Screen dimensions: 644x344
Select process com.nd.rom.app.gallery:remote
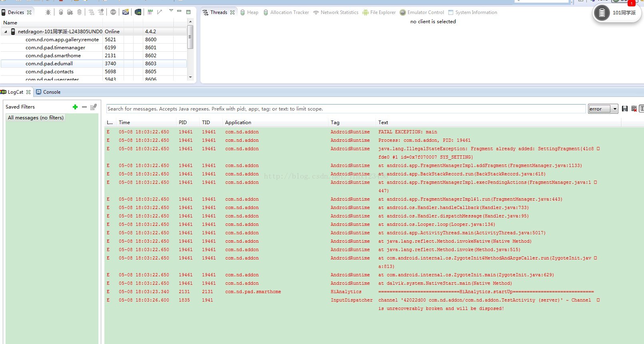coord(94,40)
